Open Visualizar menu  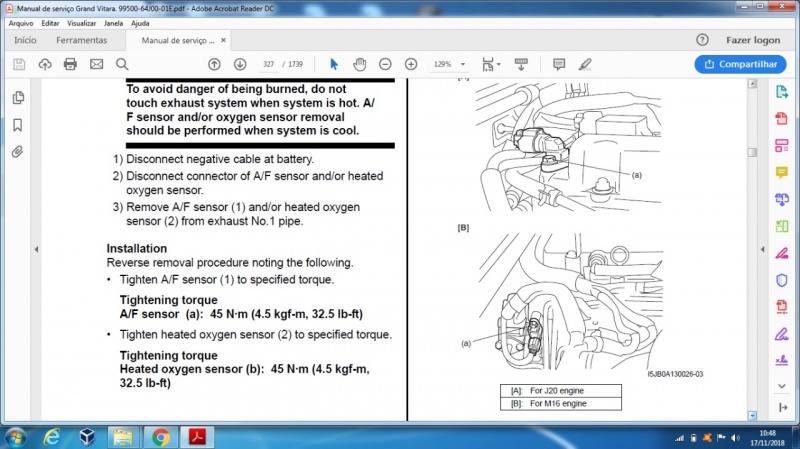(x=82, y=23)
